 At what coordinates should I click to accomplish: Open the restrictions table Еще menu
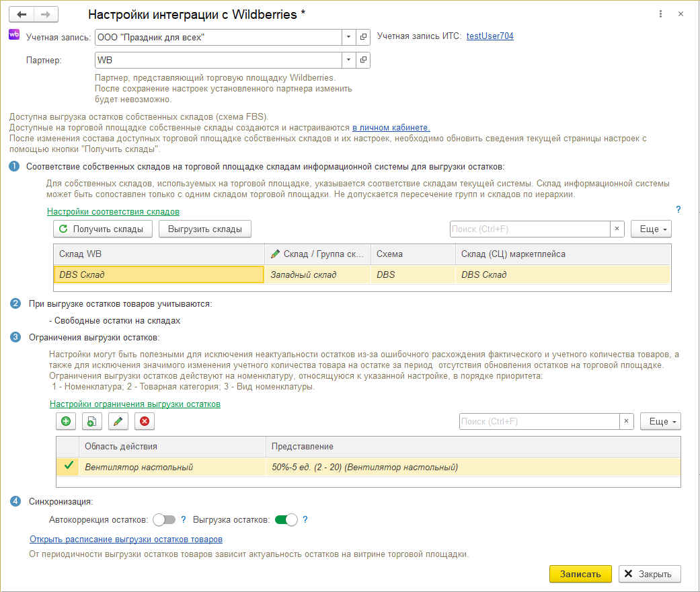[x=660, y=421]
